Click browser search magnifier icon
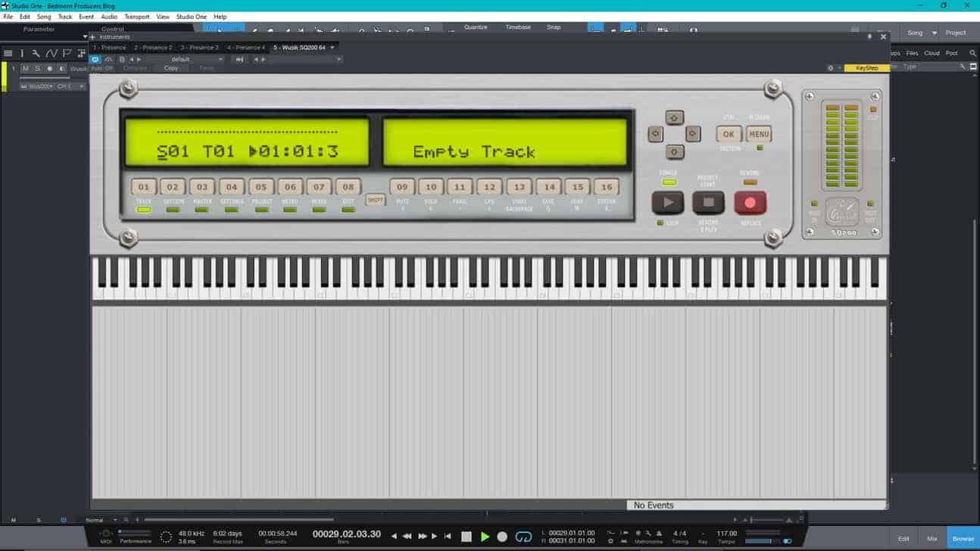Image resolution: width=980 pixels, height=551 pixels. coord(972,53)
